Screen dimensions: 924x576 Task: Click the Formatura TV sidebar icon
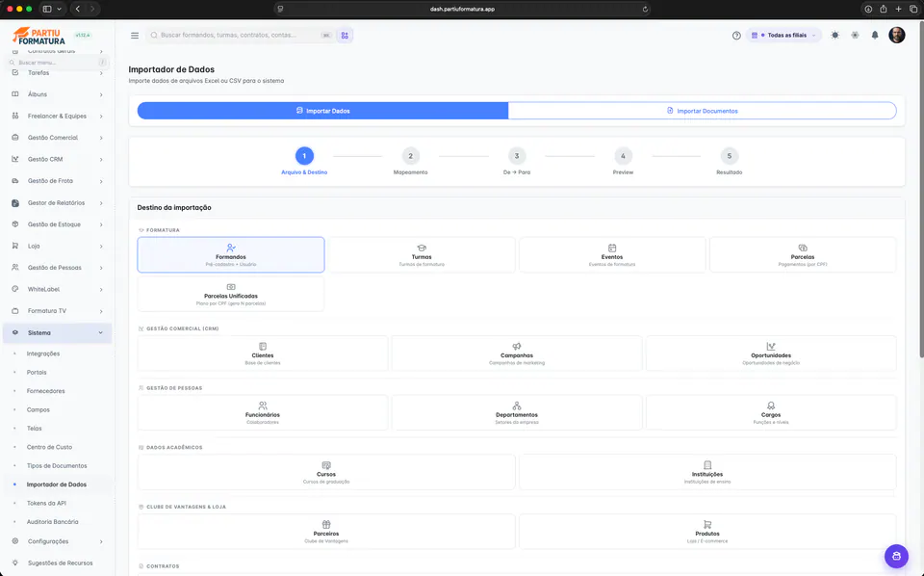click(x=15, y=311)
